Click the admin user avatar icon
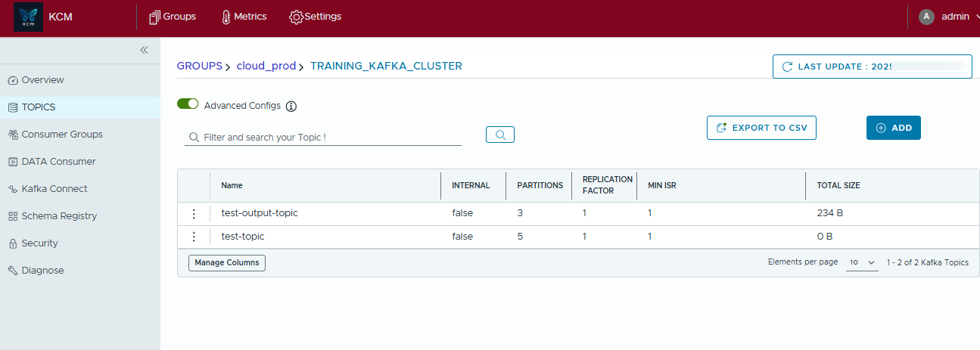 [x=926, y=17]
